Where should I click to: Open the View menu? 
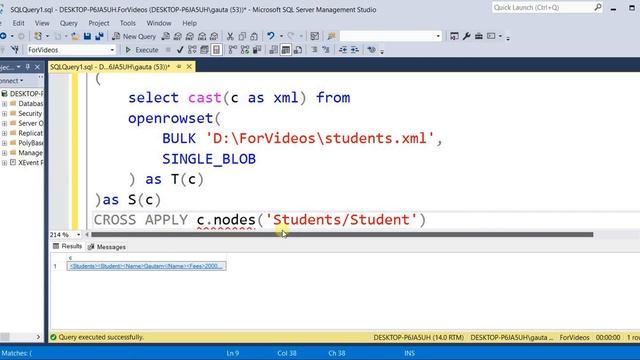42,23
